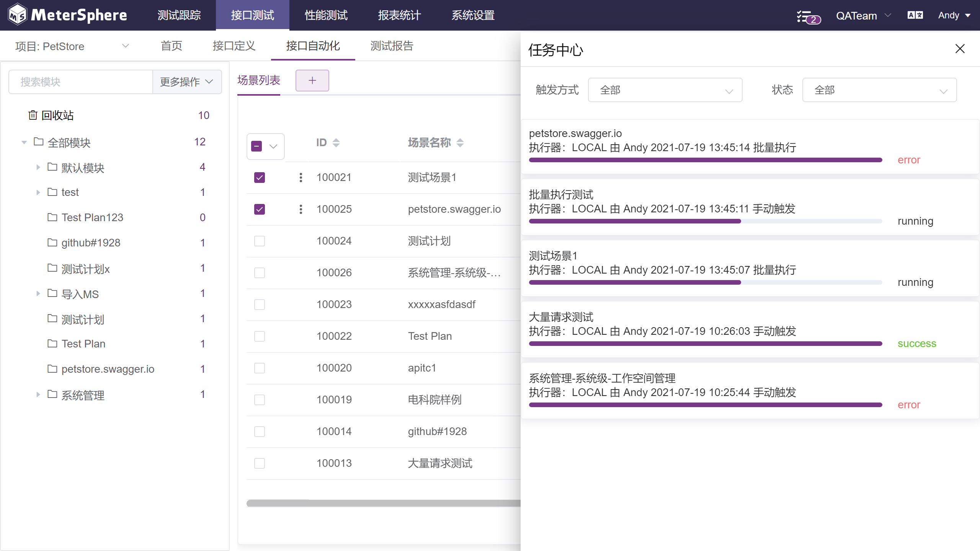This screenshot has width=980, height=551.
Task: Check scenario 100019 电科院样例
Action: click(x=260, y=400)
